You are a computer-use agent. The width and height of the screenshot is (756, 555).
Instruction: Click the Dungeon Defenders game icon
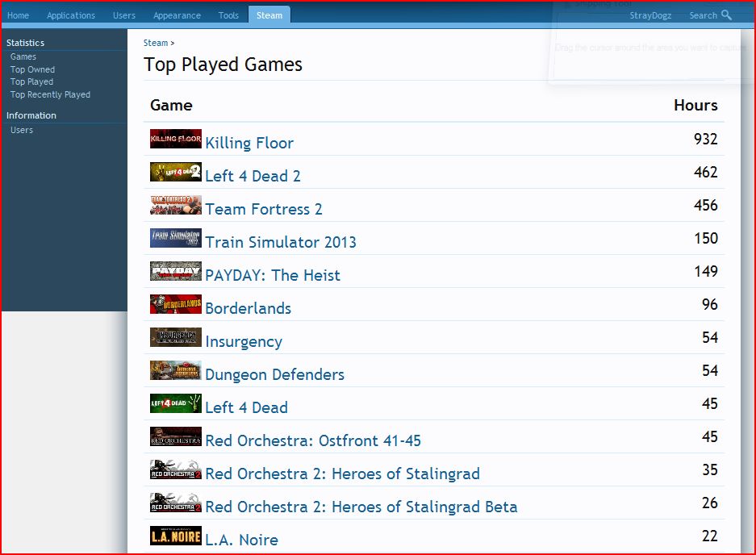[175, 370]
